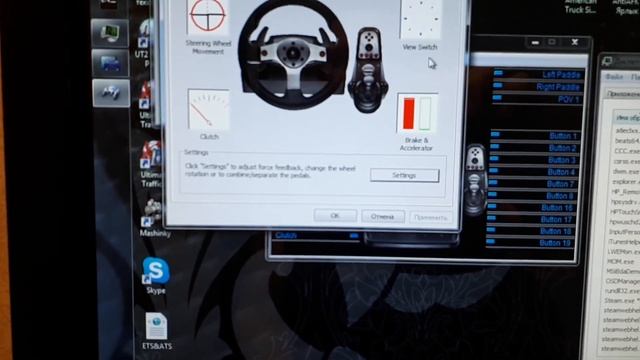Select the ETS&ATS file icon on desktop
Screen dimensions: 640x360
click(x=157, y=331)
